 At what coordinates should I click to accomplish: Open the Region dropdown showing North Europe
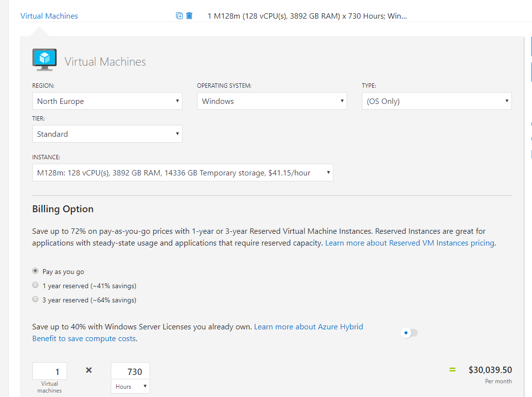(107, 101)
